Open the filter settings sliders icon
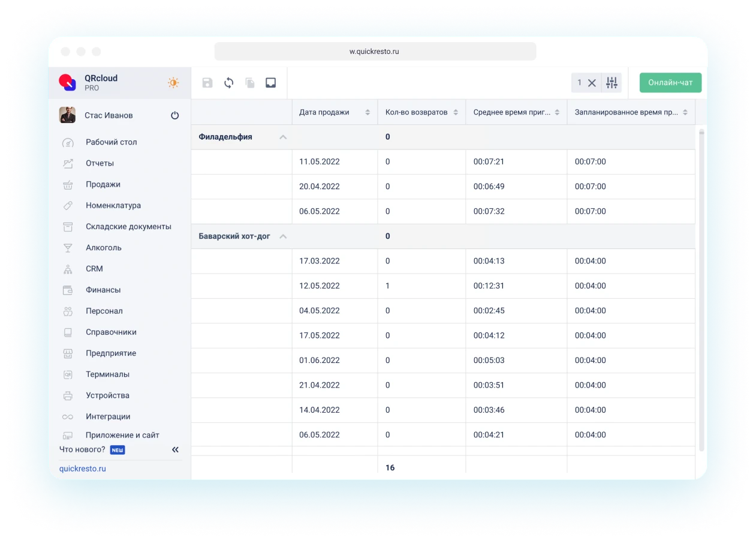The height and width of the screenshot is (540, 756). click(x=612, y=83)
